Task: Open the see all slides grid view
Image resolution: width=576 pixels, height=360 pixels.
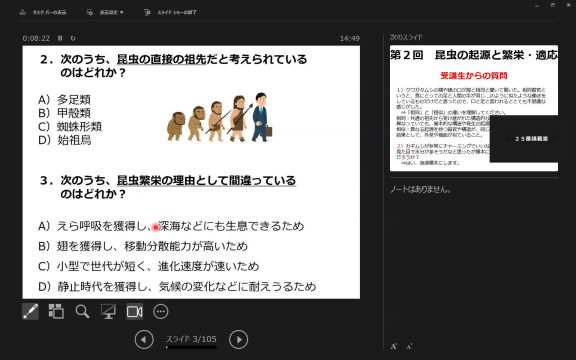Action: click(56, 312)
